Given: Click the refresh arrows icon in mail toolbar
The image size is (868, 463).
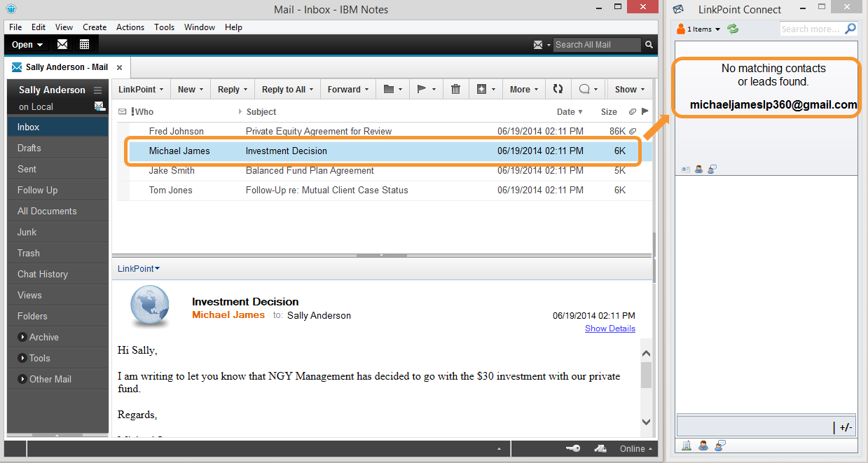Looking at the screenshot, I should (558, 89).
